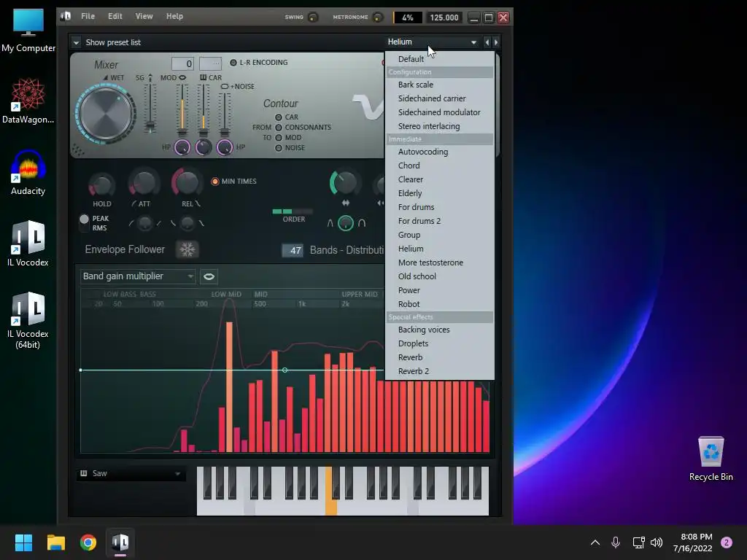
Task: Select the Elderly preset
Action: pos(439,193)
